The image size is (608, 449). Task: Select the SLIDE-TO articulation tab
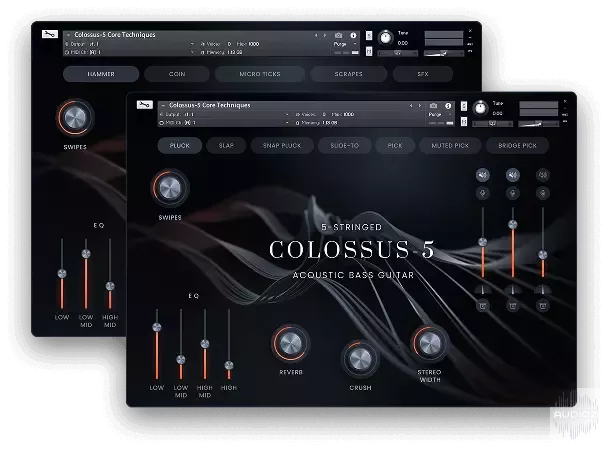point(345,145)
